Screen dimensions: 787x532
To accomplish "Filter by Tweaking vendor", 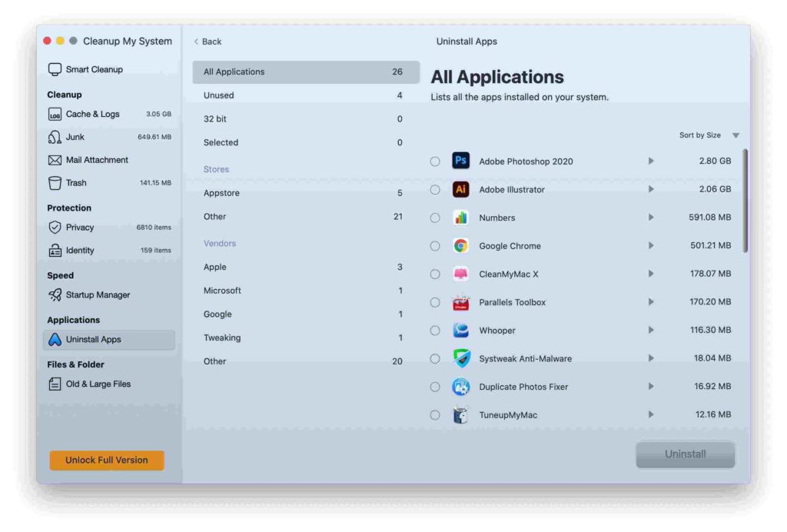I will [306, 337].
